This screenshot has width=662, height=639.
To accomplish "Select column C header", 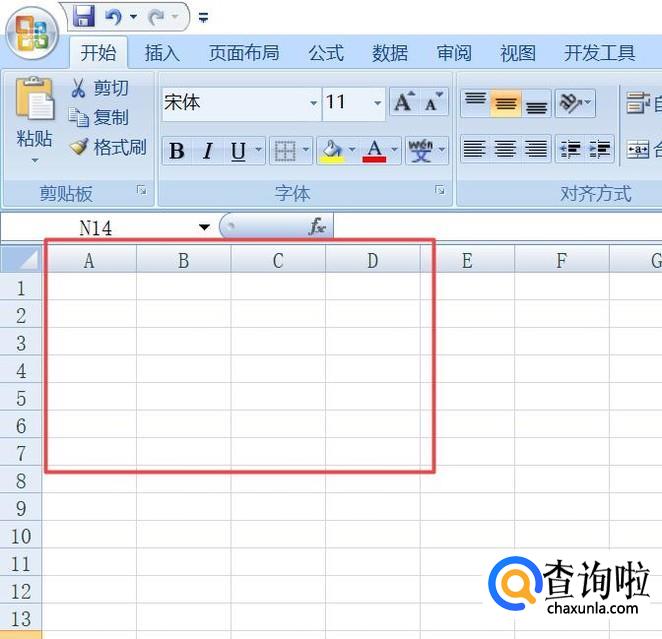I will (x=278, y=260).
